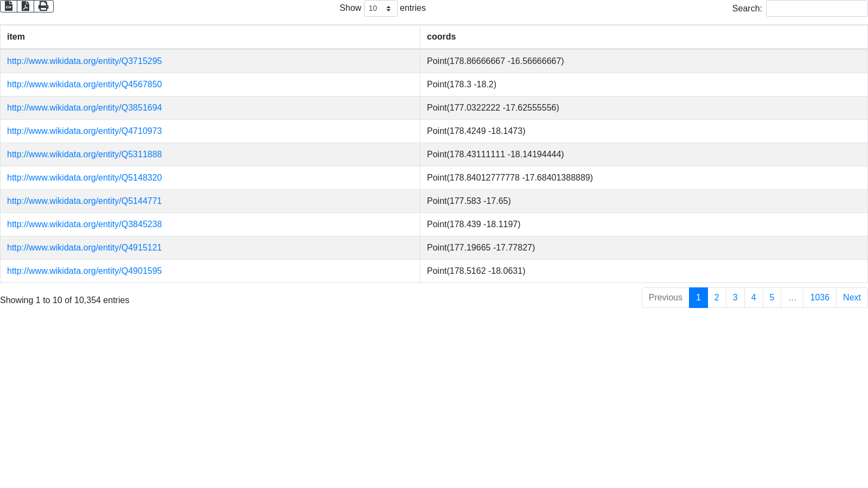Open the Show entries count dropdown
Image resolution: width=868 pixels, height=488 pixels.
click(380, 9)
